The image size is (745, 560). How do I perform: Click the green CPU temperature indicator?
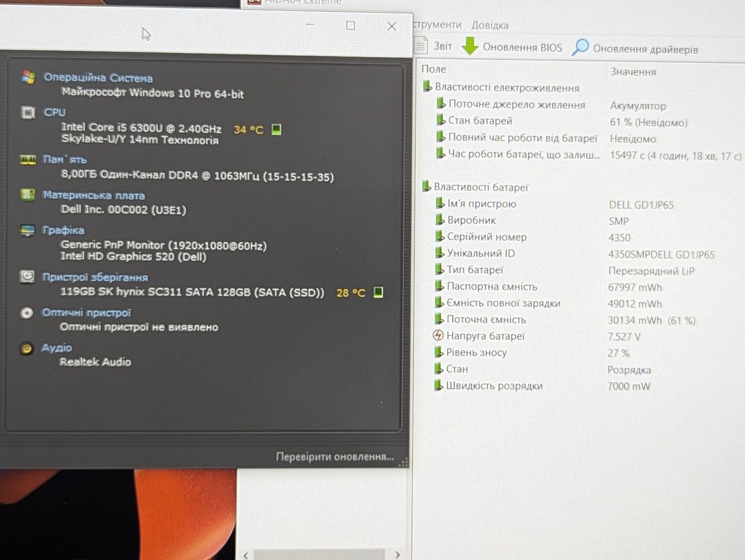tap(276, 129)
